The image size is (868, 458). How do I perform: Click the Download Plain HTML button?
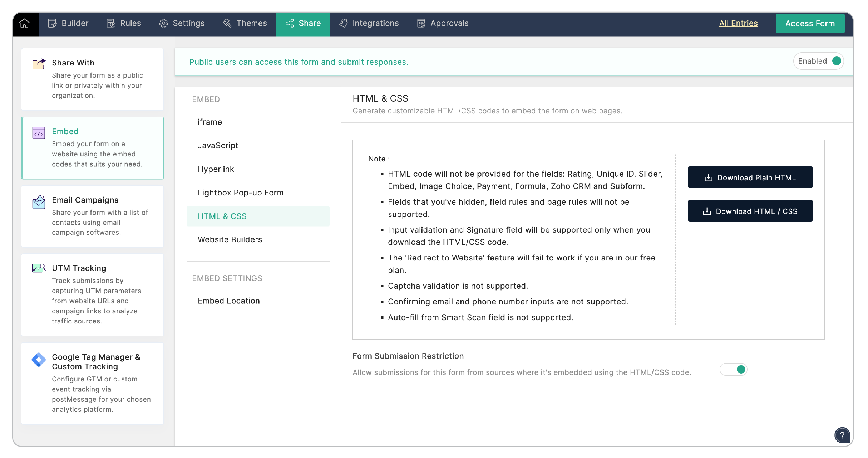click(750, 177)
